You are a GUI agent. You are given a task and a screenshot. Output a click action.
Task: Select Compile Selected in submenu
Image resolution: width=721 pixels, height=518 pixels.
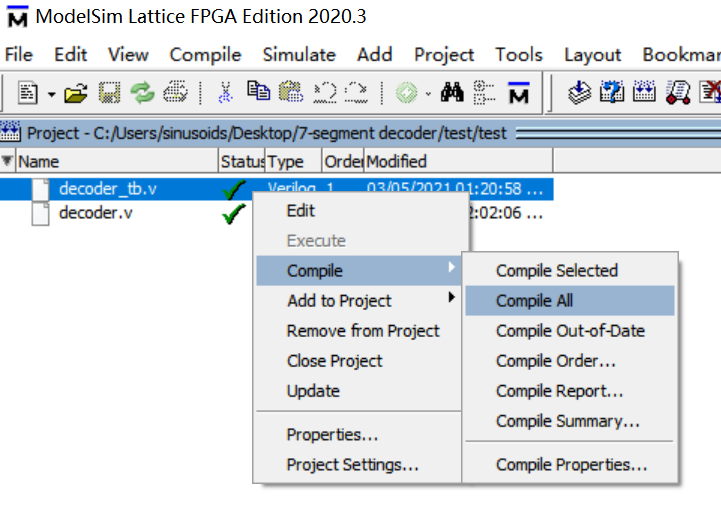tap(570, 271)
